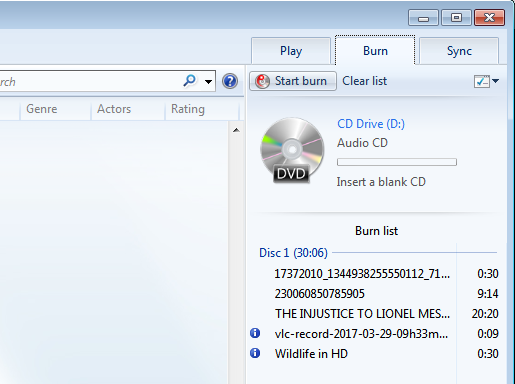The image size is (515, 384).
Task: Click the 20:20 duration value
Action: (485, 314)
